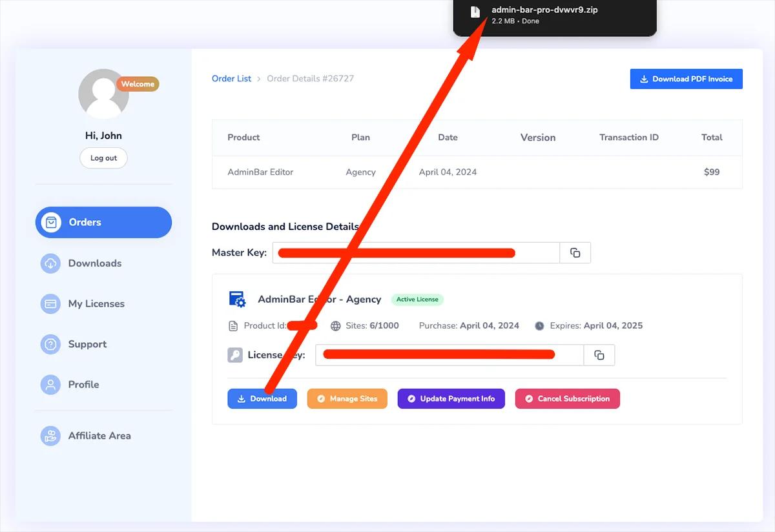Open the Downloads section icon
775x532 pixels.
pyautogui.click(x=50, y=263)
